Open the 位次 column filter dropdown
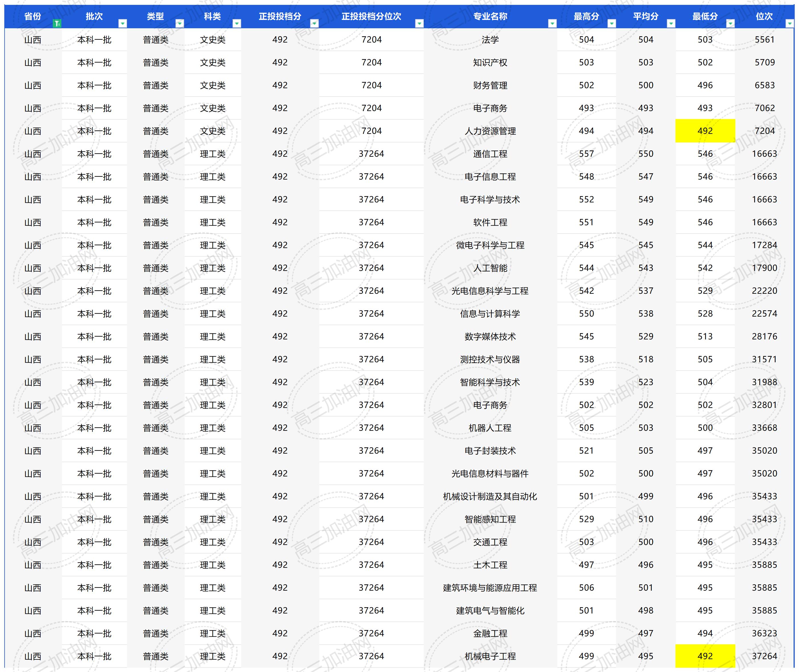The image size is (799, 672). click(x=790, y=24)
